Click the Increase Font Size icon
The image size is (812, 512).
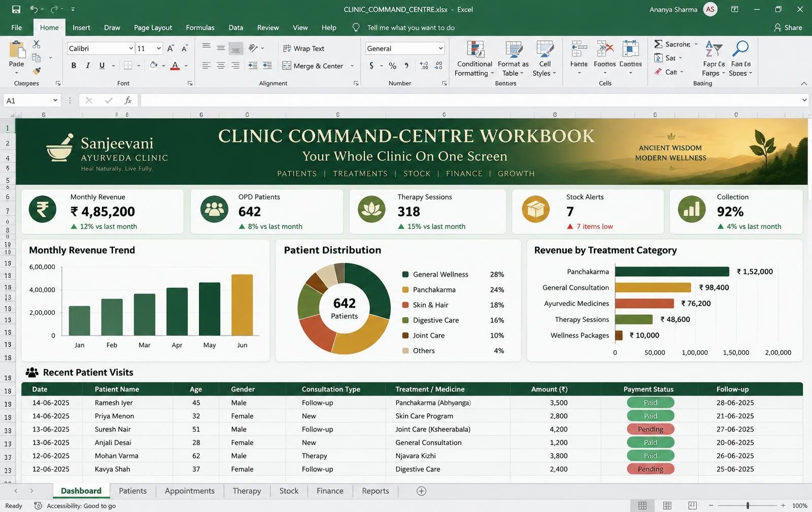click(171, 48)
